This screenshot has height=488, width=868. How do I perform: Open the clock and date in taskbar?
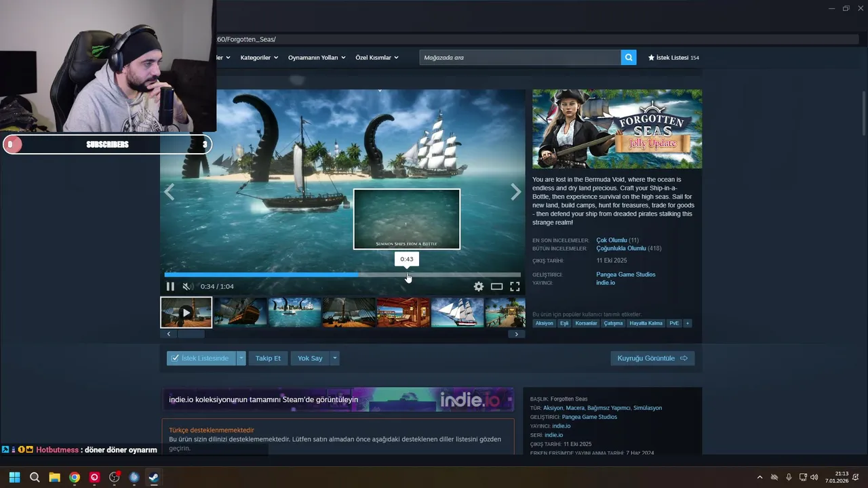(837, 477)
